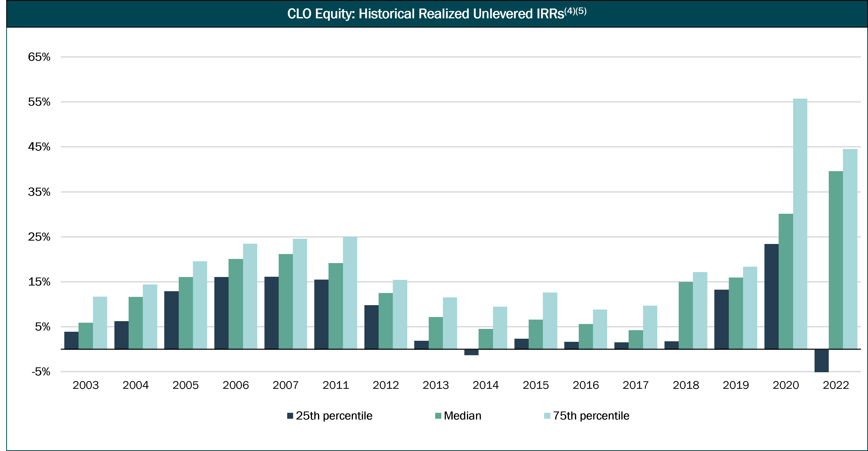Click the 2005 x-axis label
This screenshot has height=451, width=868.
pyautogui.click(x=186, y=385)
